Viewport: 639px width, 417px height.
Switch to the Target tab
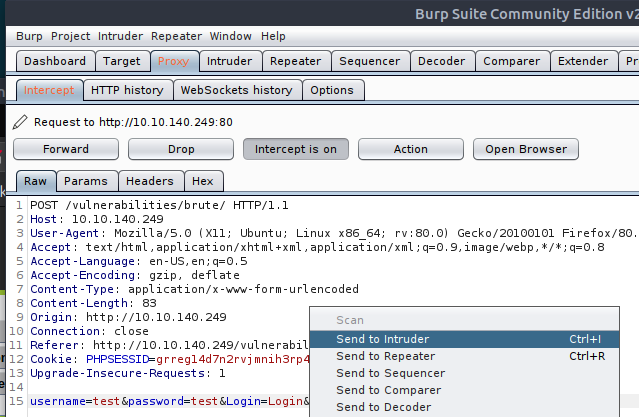click(x=121, y=61)
